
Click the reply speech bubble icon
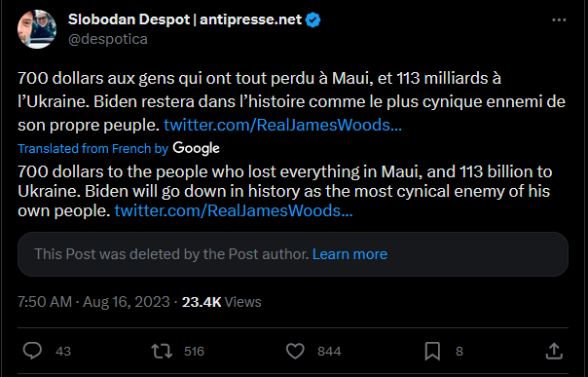coord(32,351)
